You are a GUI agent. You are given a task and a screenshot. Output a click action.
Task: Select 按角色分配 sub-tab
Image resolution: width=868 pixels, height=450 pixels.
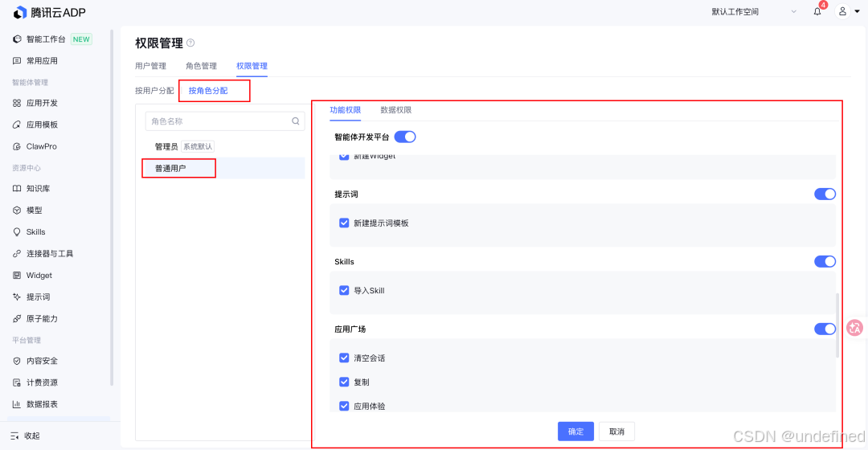(208, 91)
